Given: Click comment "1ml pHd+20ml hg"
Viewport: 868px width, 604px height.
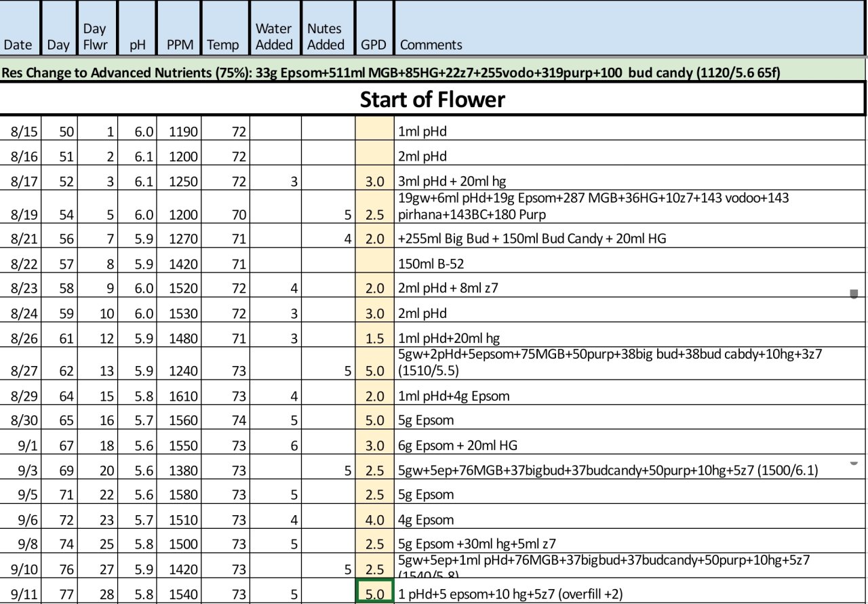Looking at the screenshot, I should 450,339.
